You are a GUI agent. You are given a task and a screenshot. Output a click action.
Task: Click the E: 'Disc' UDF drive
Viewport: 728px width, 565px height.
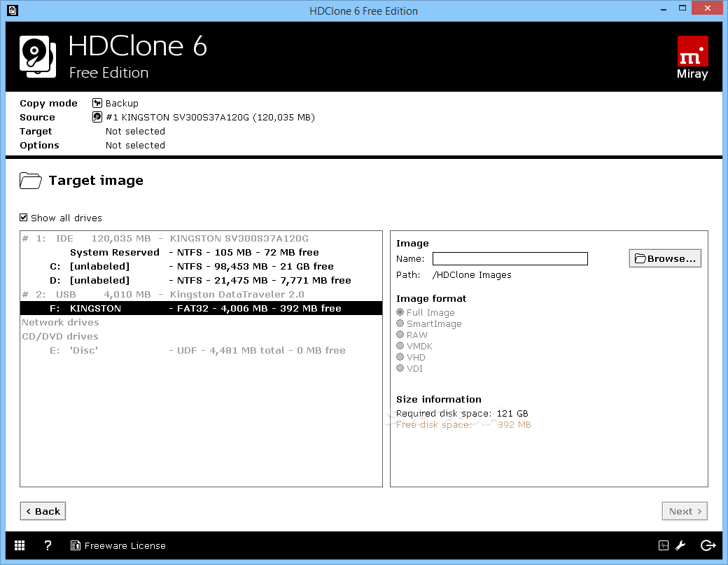click(x=201, y=350)
